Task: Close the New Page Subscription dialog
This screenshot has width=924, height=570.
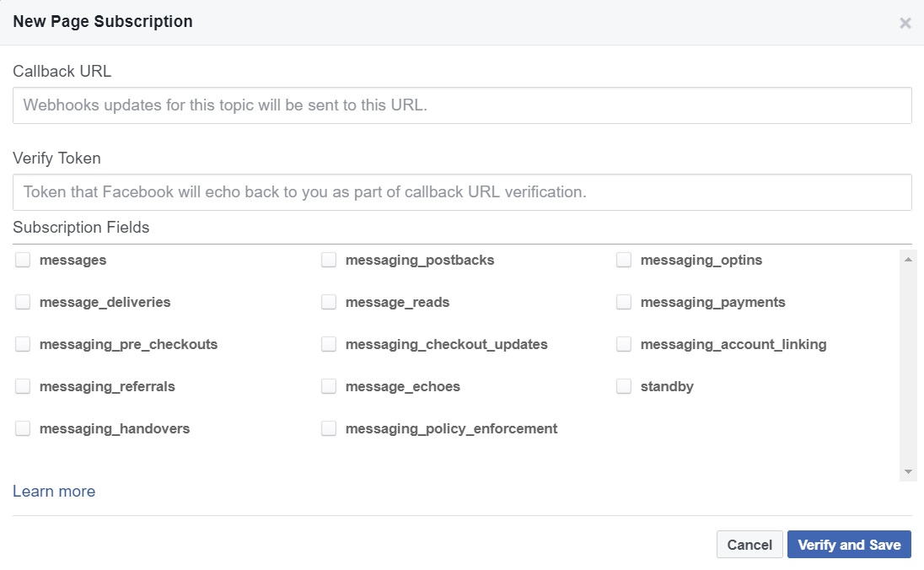Action: (905, 23)
